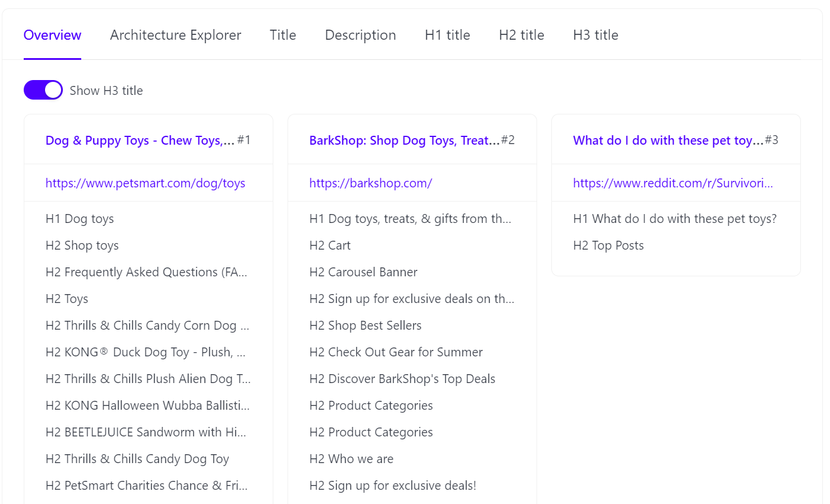The width and height of the screenshot is (830, 504).
Task: Click the H2 Toys row
Action: (67, 299)
